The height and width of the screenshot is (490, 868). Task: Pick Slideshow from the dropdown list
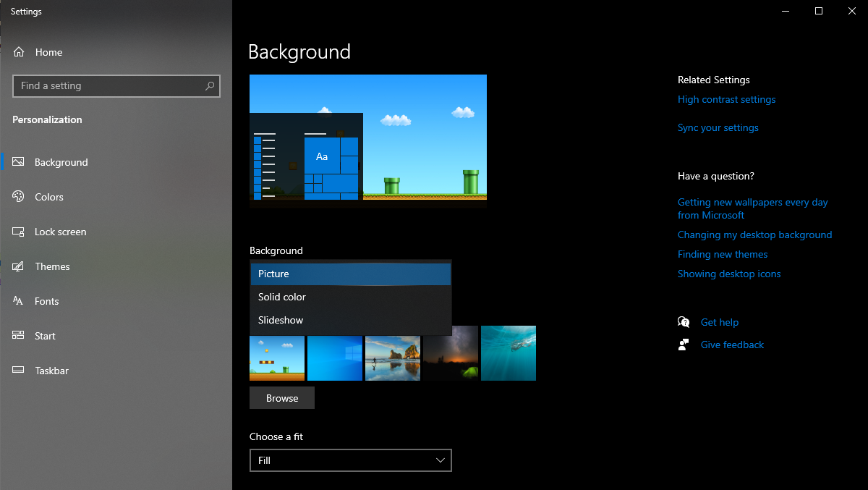pyautogui.click(x=350, y=320)
